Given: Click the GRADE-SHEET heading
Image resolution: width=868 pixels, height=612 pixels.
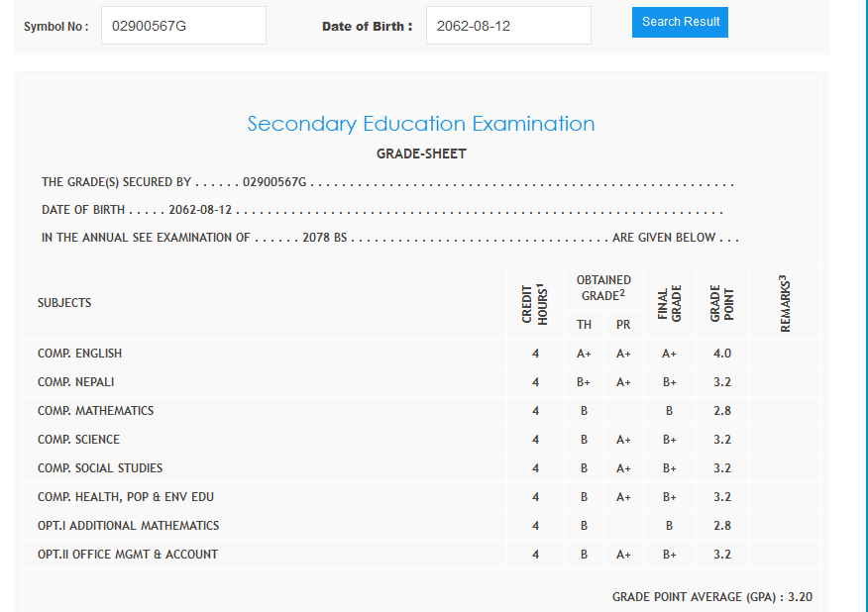Looking at the screenshot, I should [x=421, y=153].
